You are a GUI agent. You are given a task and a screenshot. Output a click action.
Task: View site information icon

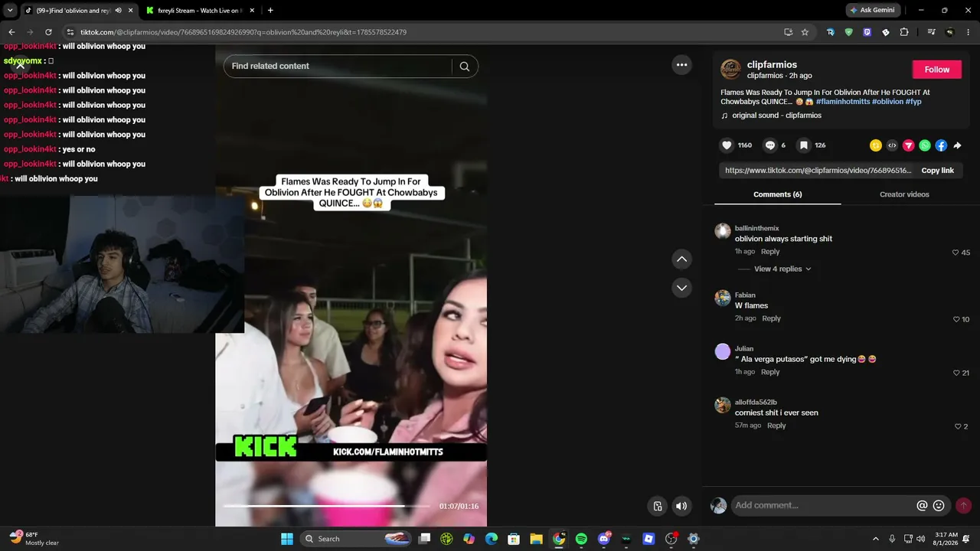click(70, 32)
